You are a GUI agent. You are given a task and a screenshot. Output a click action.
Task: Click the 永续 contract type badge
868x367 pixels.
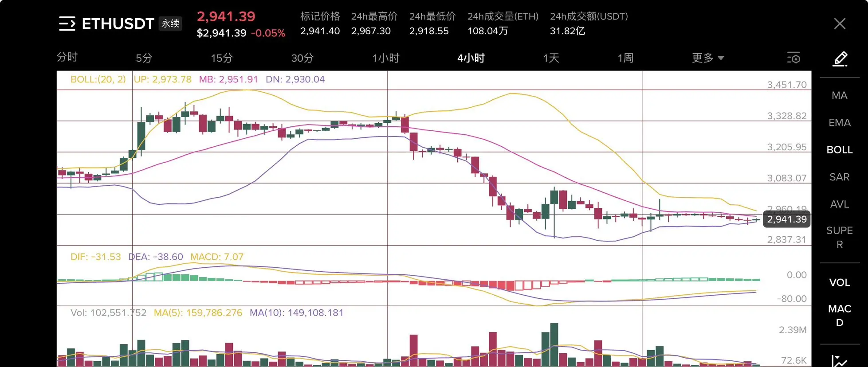tap(170, 23)
